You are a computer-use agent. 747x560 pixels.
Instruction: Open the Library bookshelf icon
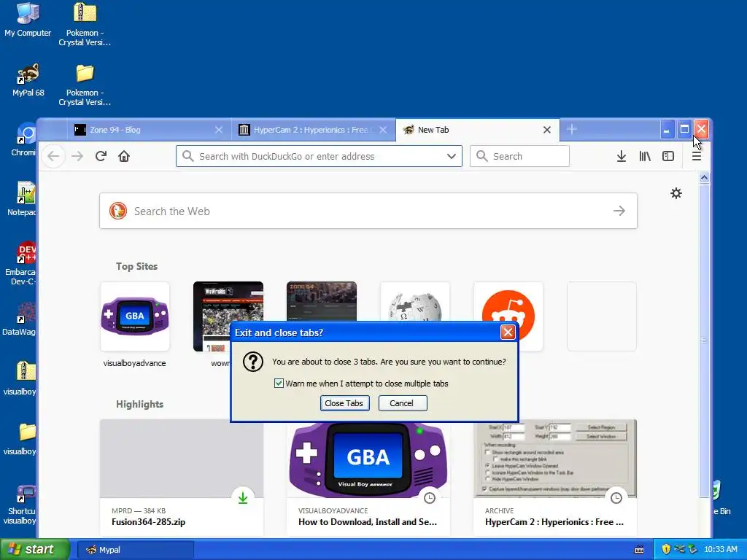coord(645,156)
